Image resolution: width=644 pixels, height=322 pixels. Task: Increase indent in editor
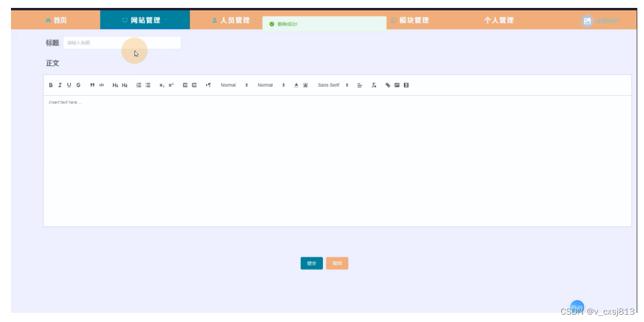pyautogui.click(x=194, y=85)
